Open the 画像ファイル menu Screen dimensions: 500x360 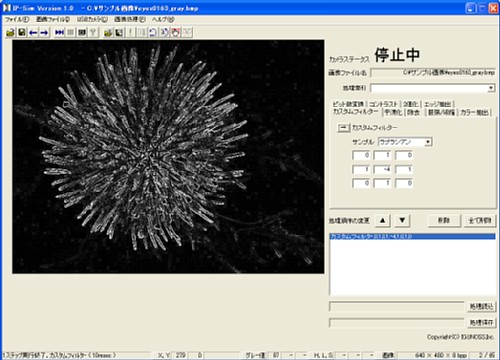click(x=53, y=19)
